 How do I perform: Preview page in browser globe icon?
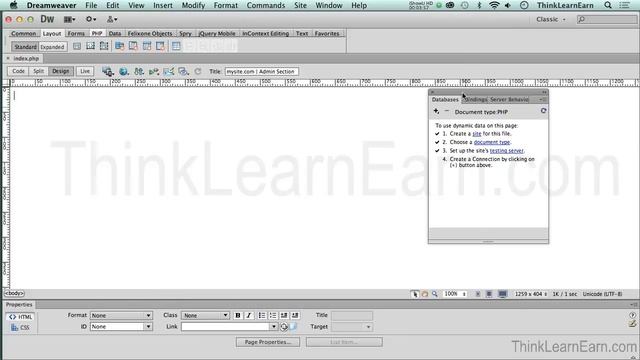pos(123,72)
